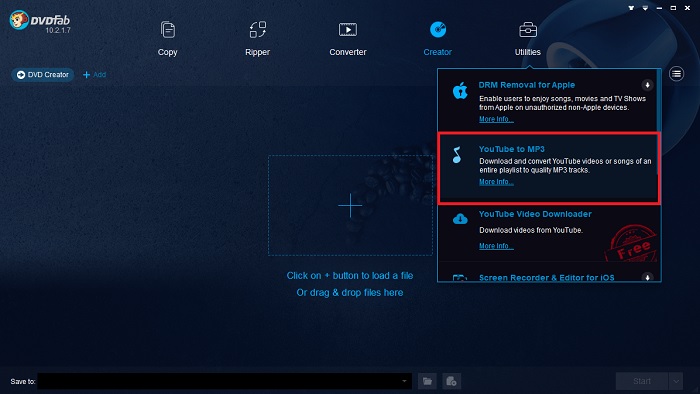Click the YouTube Video Downloader cloud icon

pos(460,219)
